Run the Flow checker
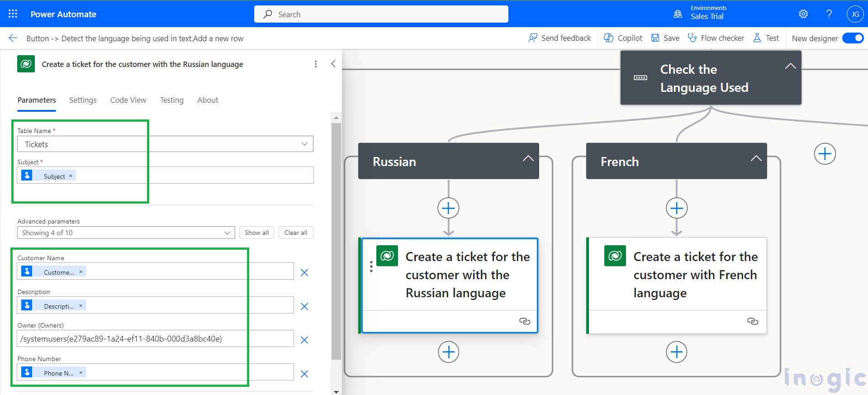Image resolution: width=868 pixels, height=395 pixels. click(716, 38)
